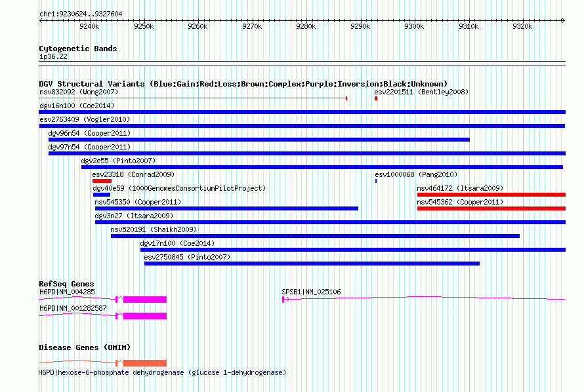Click the 9320k ruler tick label
Screen dimensions: 584x392
click(x=522, y=26)
